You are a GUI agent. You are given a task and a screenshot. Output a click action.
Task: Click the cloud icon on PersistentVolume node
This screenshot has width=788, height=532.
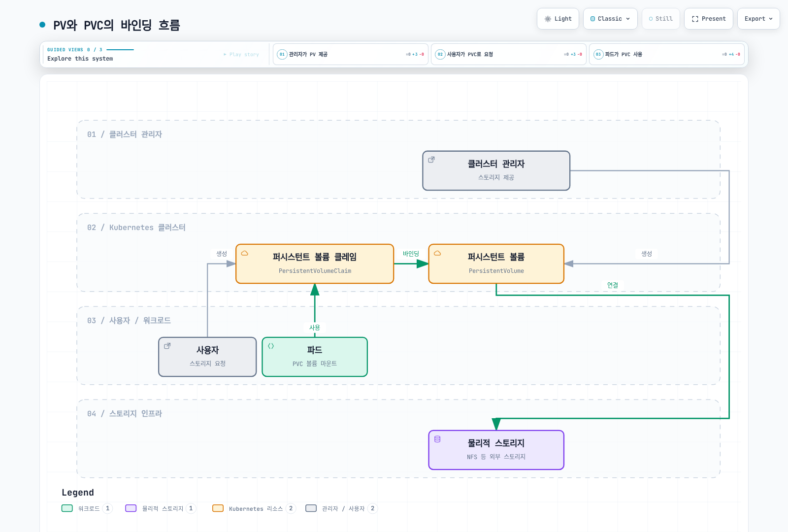(x=437, y=253)
